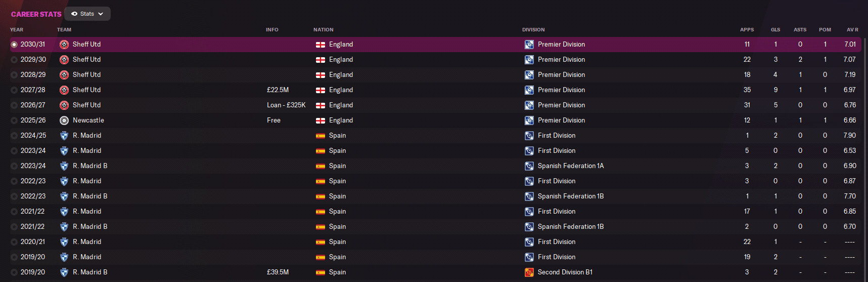Click Spanish Federation 1A competition logo

point(529,166)
